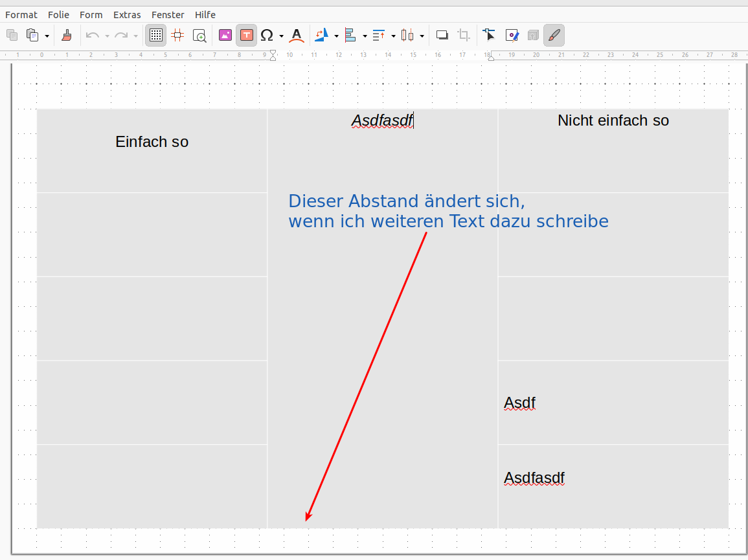Open the Extras menu
Screen dimensions: 748x560
127,15
